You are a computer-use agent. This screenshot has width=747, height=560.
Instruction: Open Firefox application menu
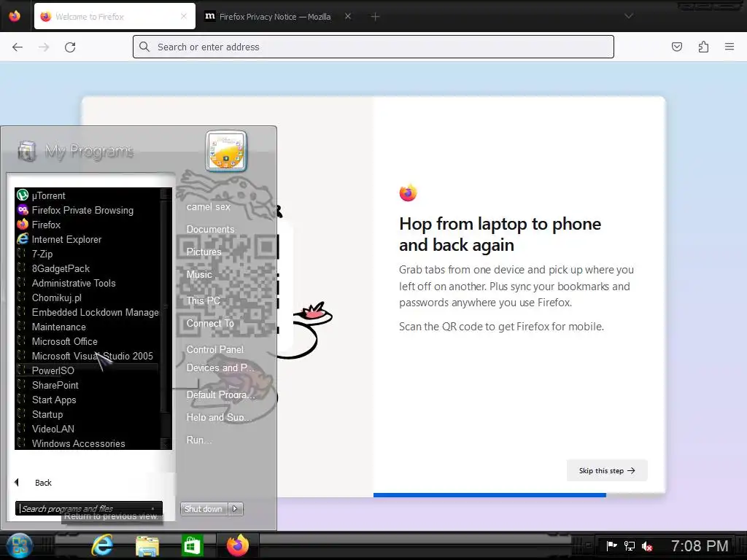pos(729,47)
